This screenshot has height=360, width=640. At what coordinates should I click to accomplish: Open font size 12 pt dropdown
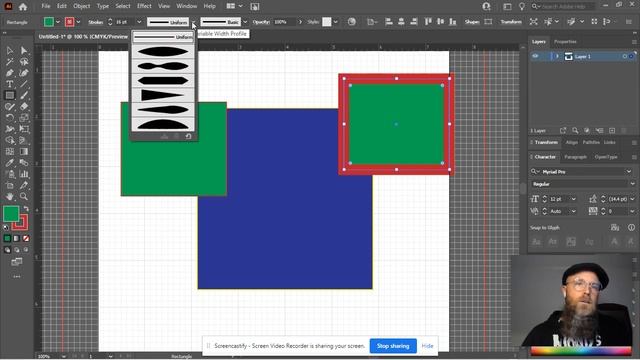pos(573,199)
